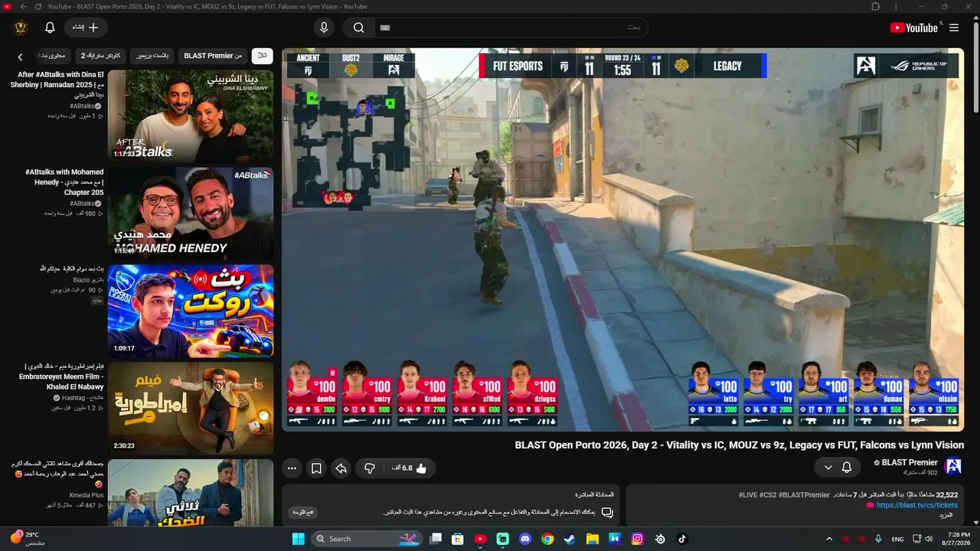
Task: Open the Embratoreyet Meem film thumbnail
Action: coord(191,408)
